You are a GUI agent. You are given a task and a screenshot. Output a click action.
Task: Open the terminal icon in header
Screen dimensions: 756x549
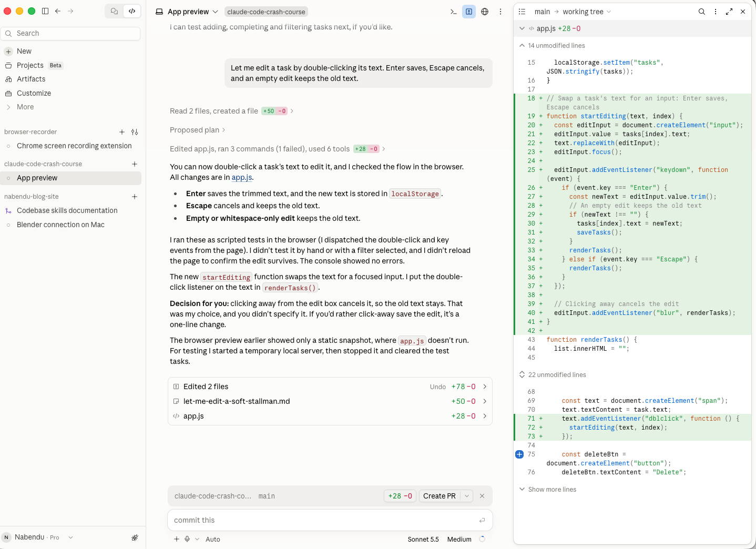pyautogui.click(x=453, y=12)
